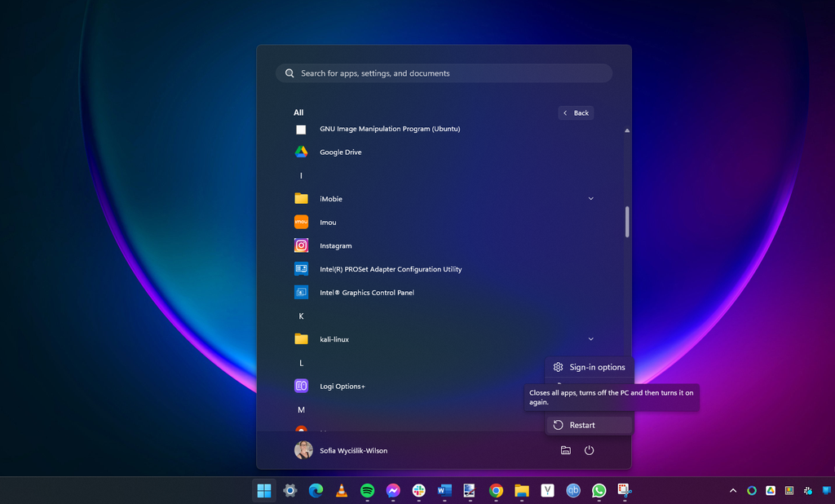835x504 pixels.
Task: Start VLC media player from the taskbar
Action: tap(341, 490)
